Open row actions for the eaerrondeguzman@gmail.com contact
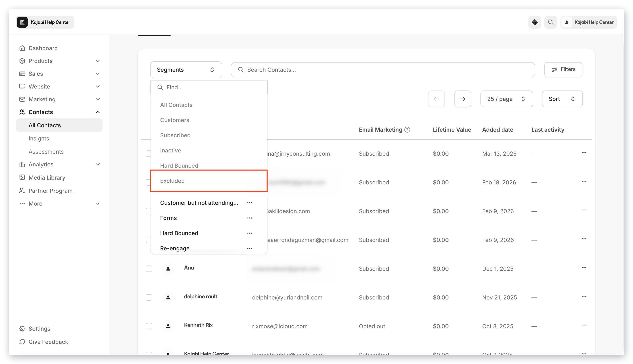This screenshot has width=633, height=364. pos(584,239)
